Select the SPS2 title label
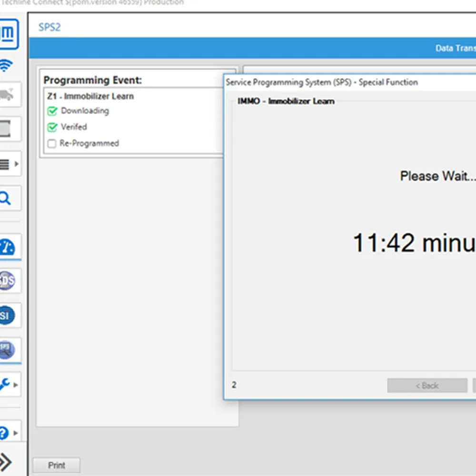Image resolution: width=476 pixels, height=476 pixels. pyautogui.click(x=50, y=27)
